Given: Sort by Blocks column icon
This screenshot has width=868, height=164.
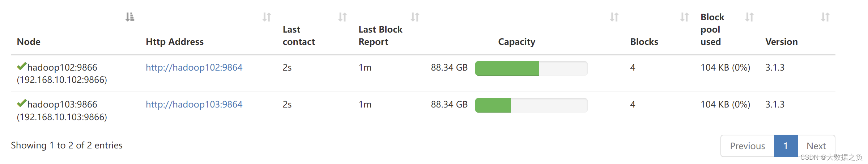Looking at the screenshot, I should pos(685,17).
